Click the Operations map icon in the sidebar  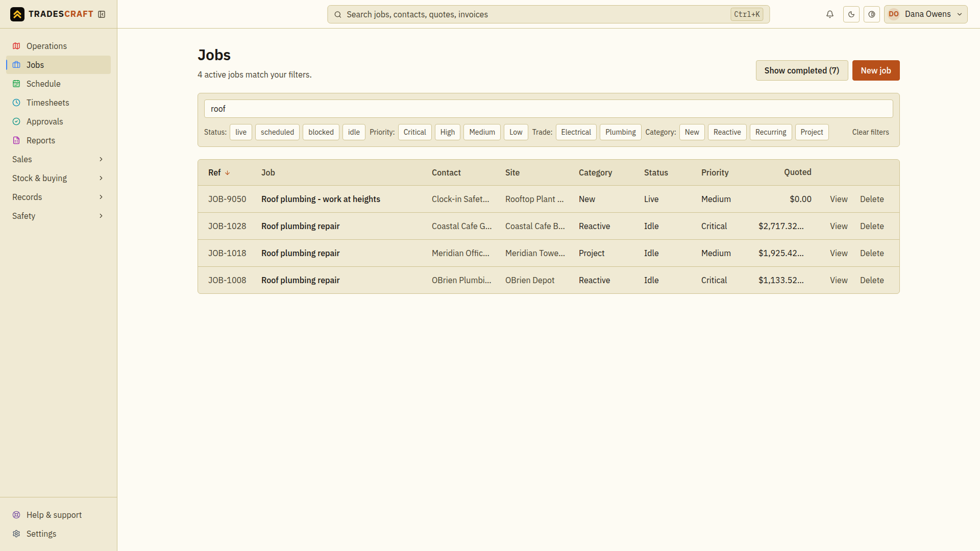pos(16,46)
